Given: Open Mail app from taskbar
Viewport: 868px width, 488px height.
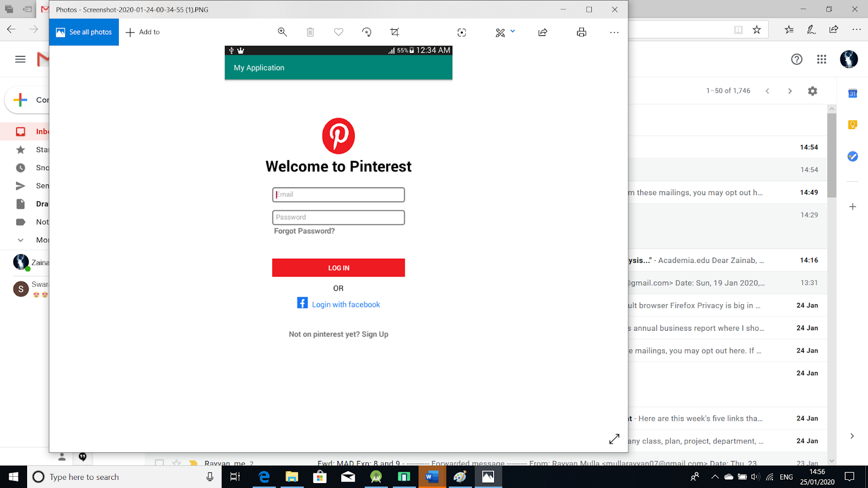Looking at the screenshot, I should coord(348,477).
